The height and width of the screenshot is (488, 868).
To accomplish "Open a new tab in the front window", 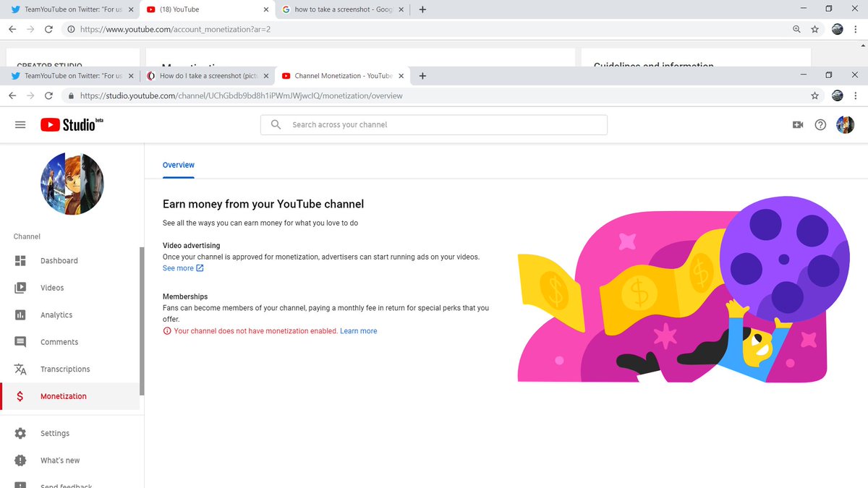I will [x=422, y=75].
